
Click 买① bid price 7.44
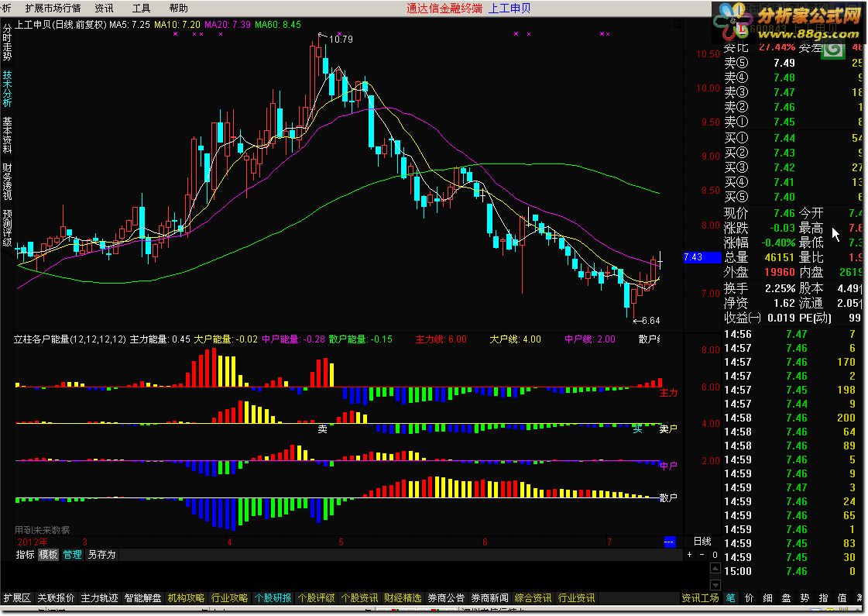coord(784,137)
